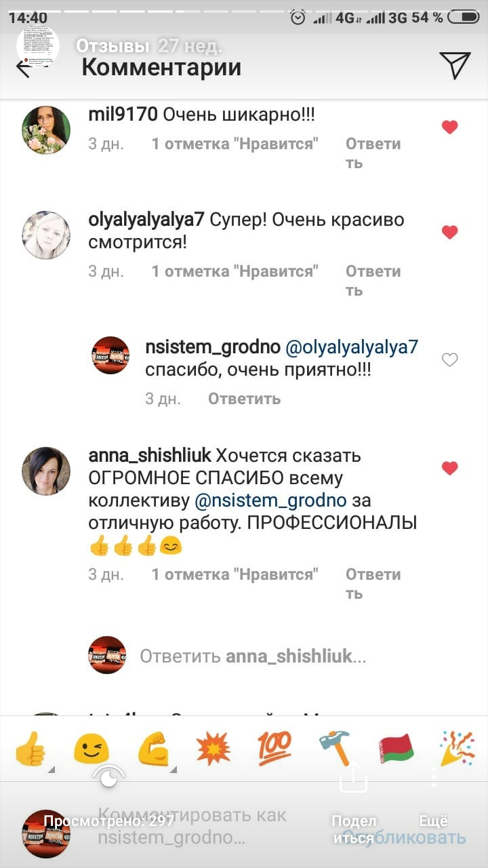Insert the hammer emoji

coord(335,749)
